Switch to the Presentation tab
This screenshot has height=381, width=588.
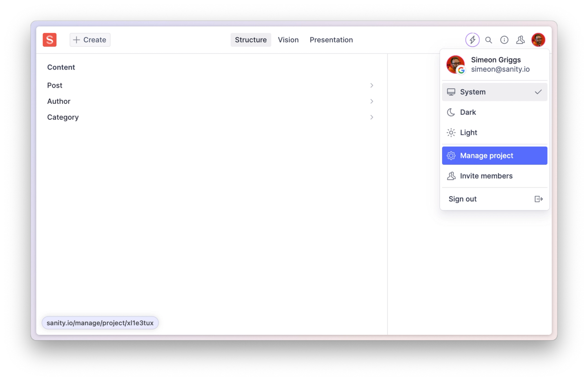pos(331,40)
